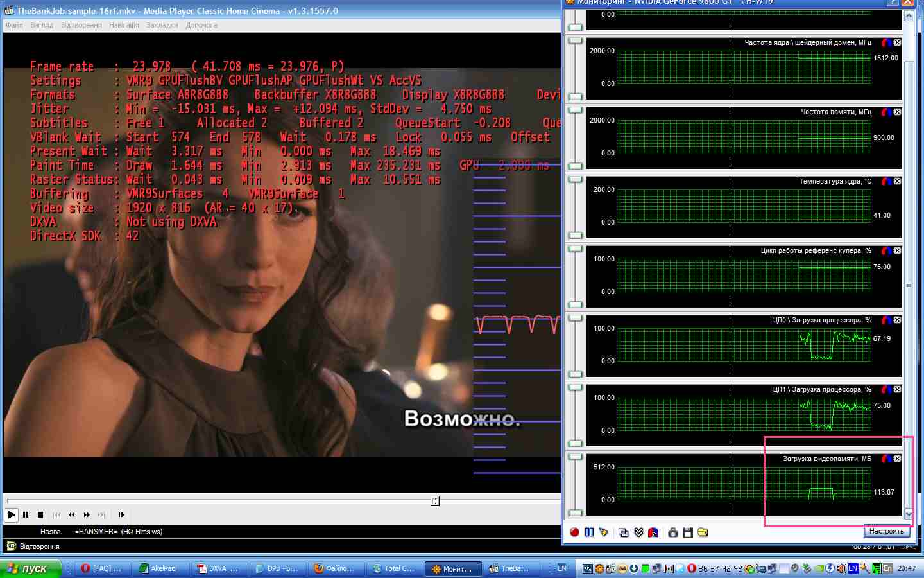Pause the video playback
The height and width of the screenshot is (578, 924).
[x=26, y=514]
